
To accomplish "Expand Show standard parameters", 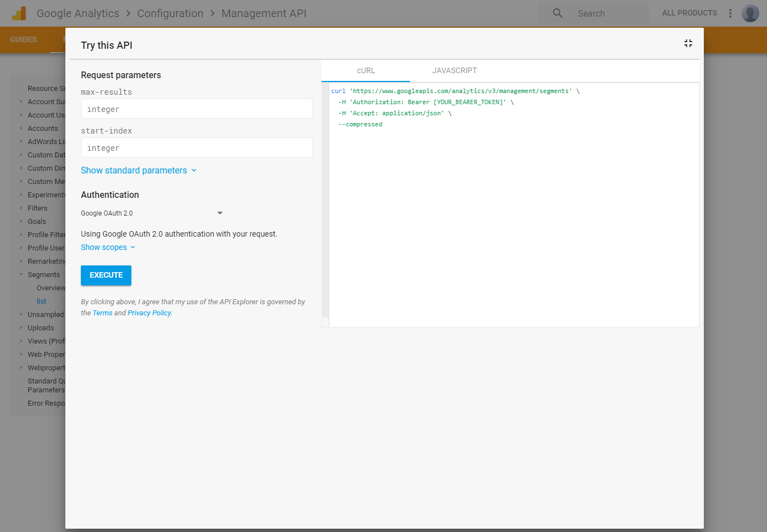I will [x=139, y=170].
